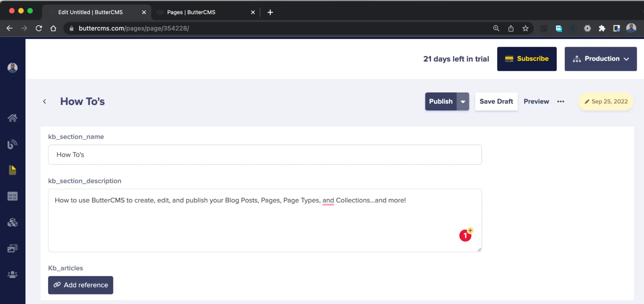Click the gray circular extension icon
The height and width of the screenshot is (304, 644).
587,28
